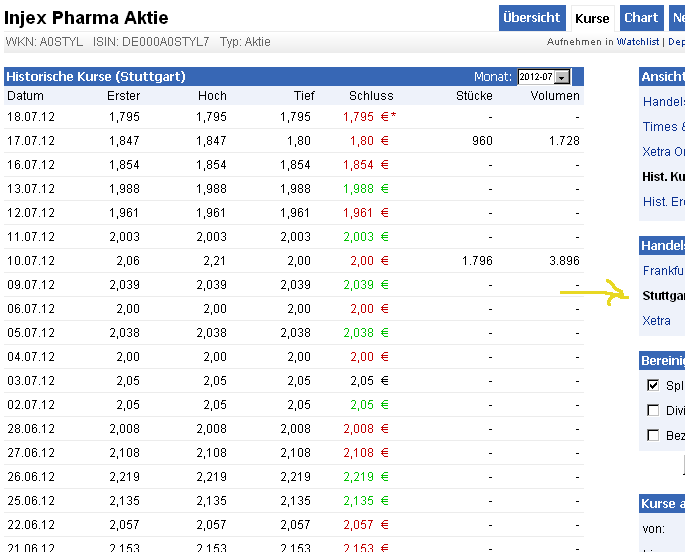Screen dimensions: 685x552
Task: Click the Hoch column header
Action: (212, 96)
